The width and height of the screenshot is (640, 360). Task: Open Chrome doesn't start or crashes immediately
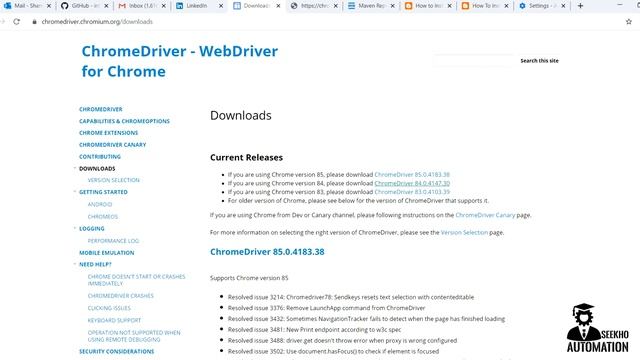(x=136, y=280)
